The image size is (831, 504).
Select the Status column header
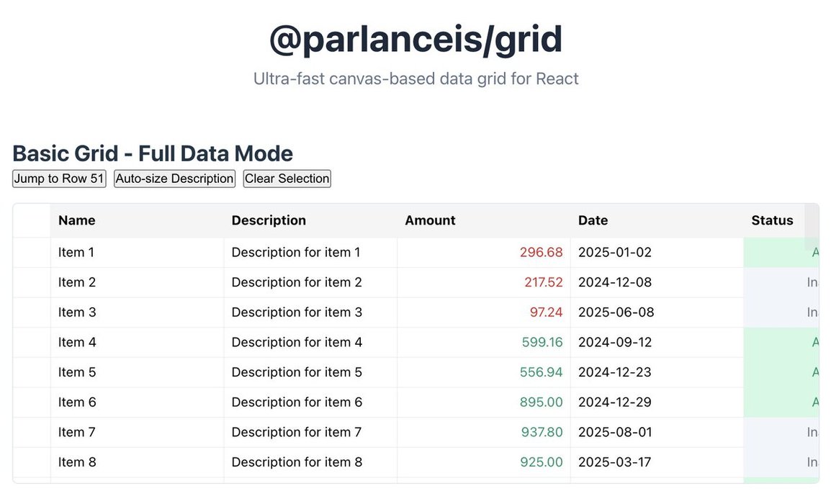[773, 220]
